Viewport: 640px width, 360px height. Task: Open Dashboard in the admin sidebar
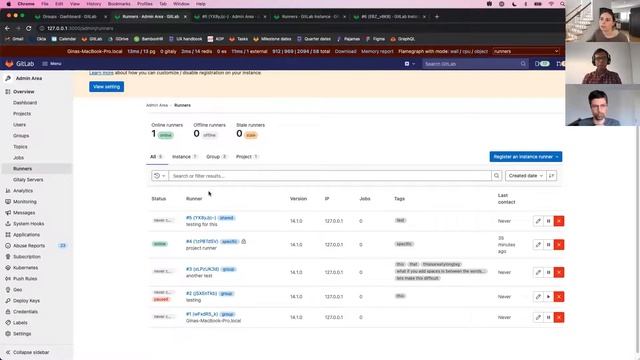click(25, 103)
